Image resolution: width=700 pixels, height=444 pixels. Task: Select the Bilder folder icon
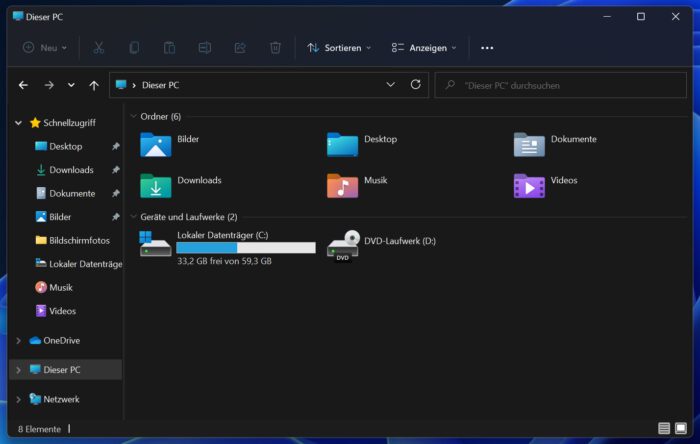tap(155, 145)
